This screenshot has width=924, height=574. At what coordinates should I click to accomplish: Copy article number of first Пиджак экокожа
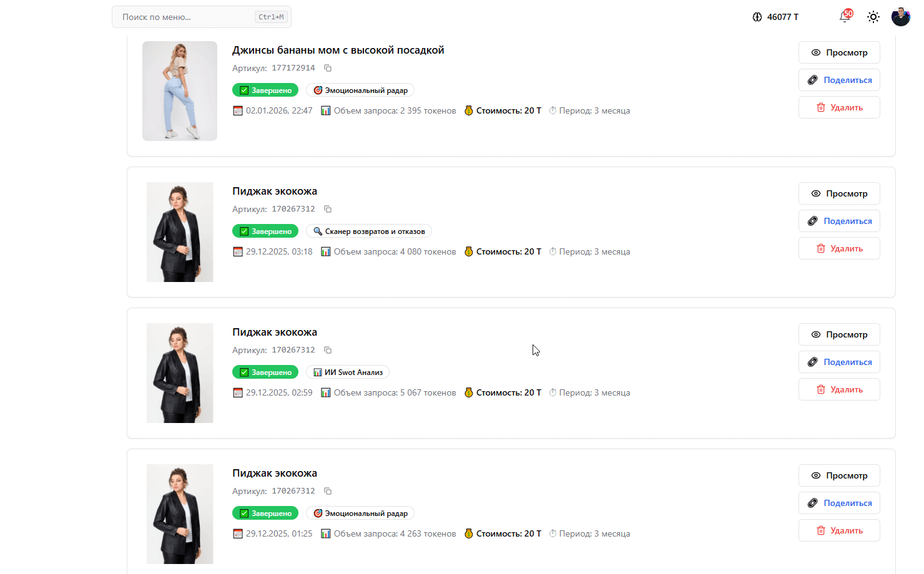[x=328, y=209]
